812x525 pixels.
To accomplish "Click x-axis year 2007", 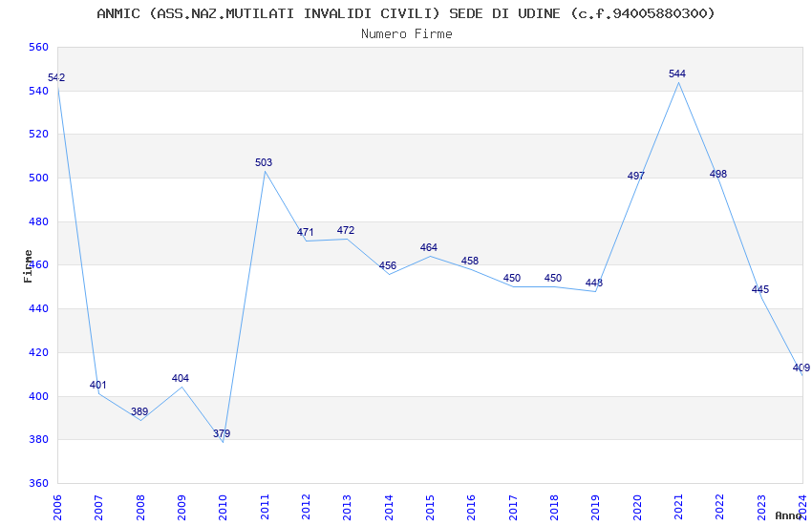I will pyautogui.click(x=98, y=507).
